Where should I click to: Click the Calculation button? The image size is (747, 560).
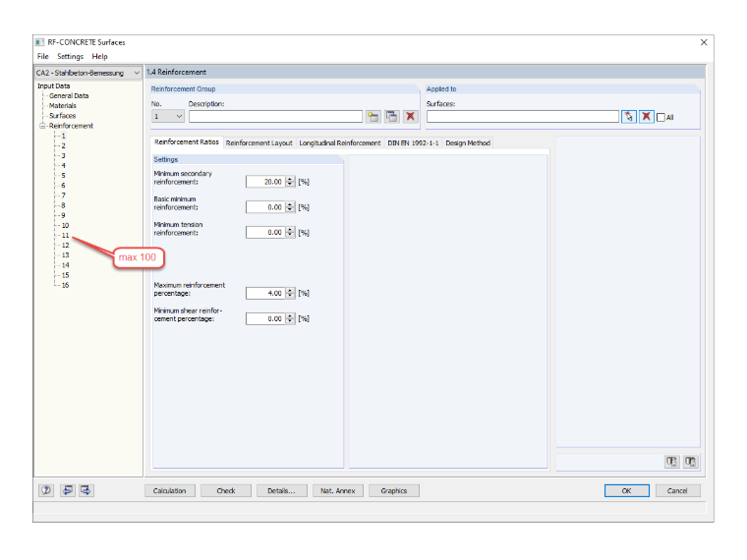(170, 490)
